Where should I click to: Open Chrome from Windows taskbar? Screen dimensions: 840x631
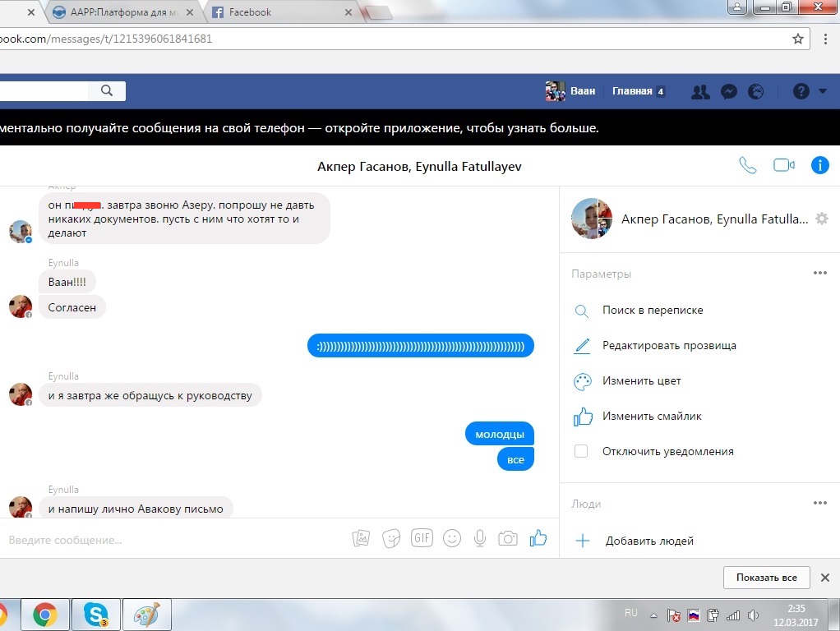45,615
